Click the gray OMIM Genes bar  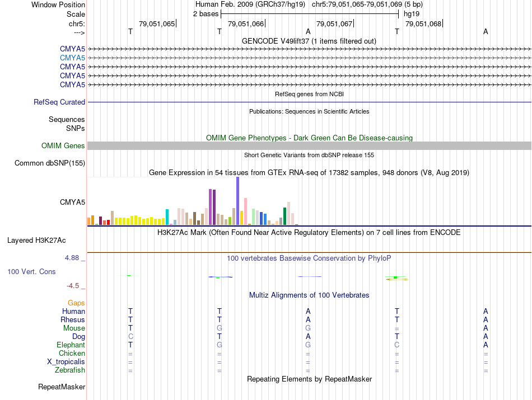click(x=309, y=146)
